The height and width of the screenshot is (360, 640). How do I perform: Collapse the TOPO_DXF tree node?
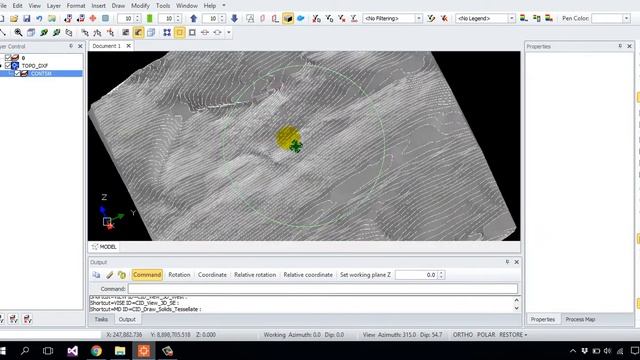point(1,66)
